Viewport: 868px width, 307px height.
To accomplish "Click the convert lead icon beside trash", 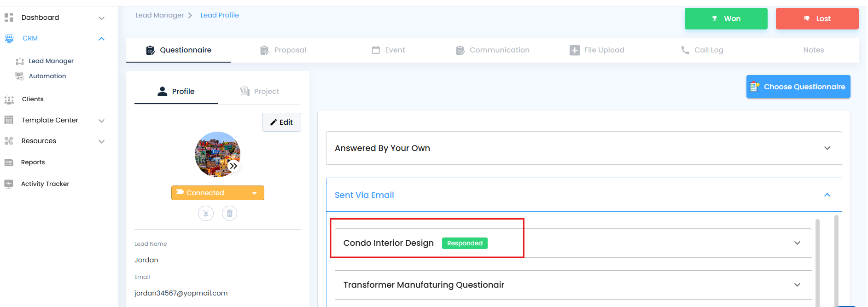I will coord(206,214).
